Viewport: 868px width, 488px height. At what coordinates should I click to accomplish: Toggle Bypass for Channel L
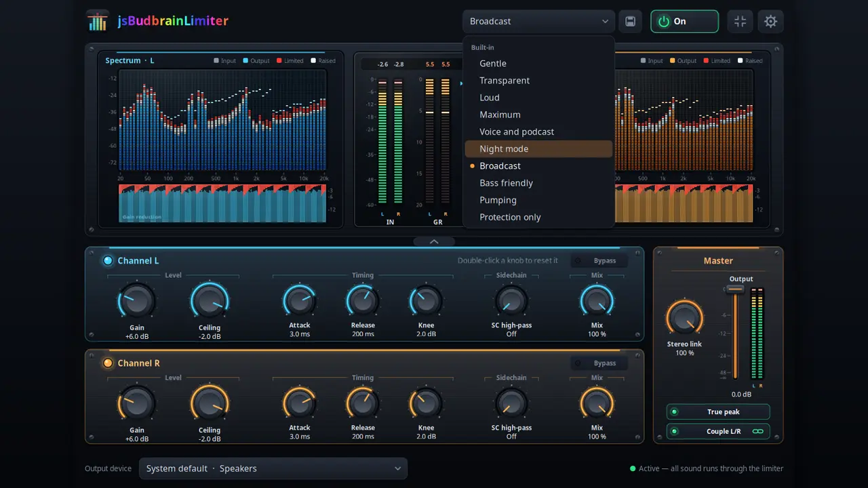598,261
